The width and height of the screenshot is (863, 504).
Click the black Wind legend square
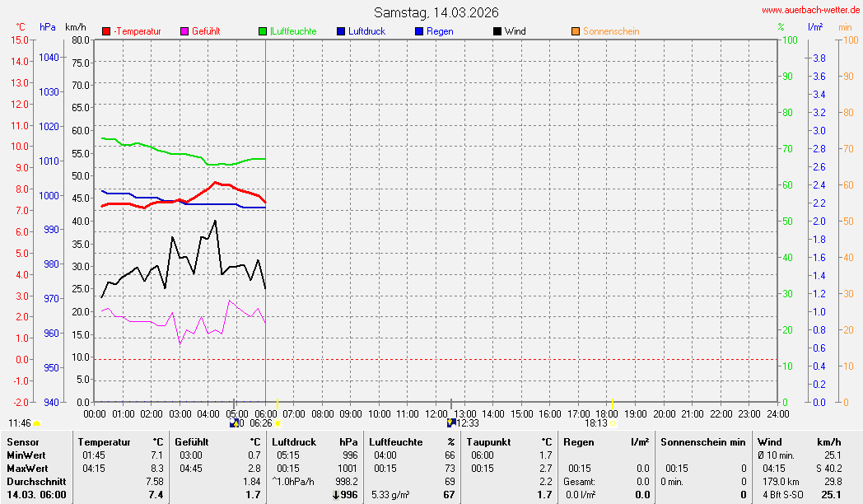497,31
